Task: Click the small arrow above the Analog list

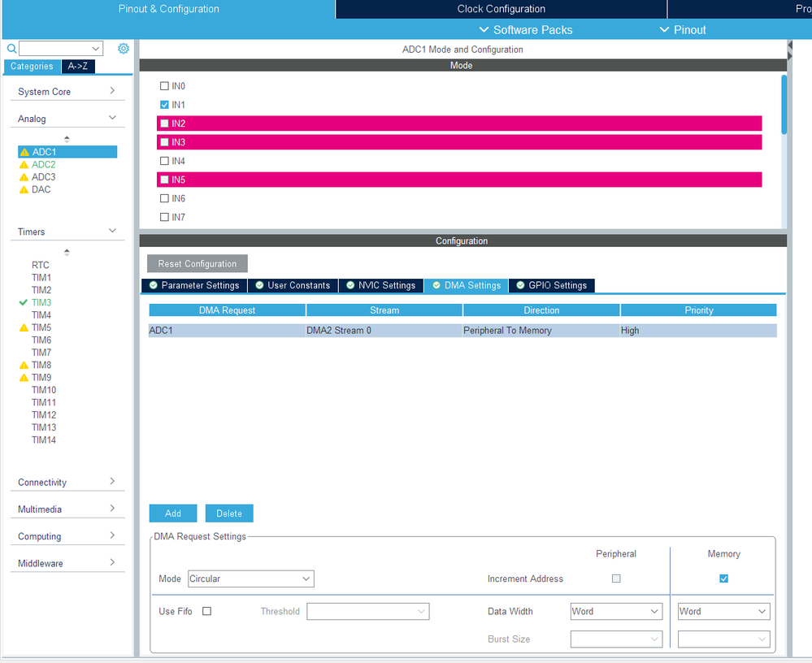Action: point(67,139)
